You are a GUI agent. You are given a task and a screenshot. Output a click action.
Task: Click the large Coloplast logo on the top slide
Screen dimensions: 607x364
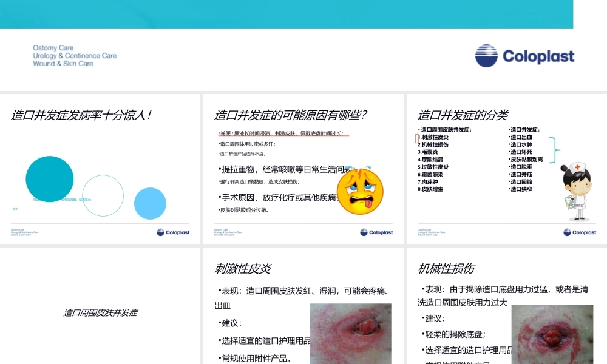(x=524, y=56)
